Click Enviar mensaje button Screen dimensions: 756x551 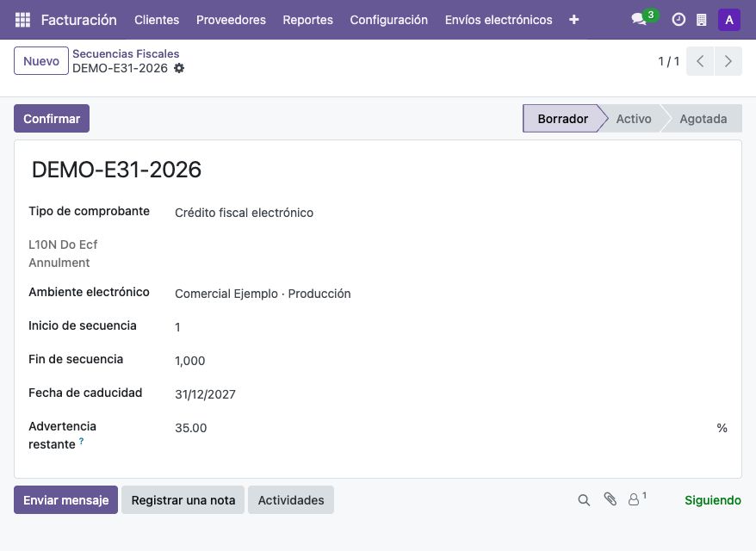pos(65,500)
